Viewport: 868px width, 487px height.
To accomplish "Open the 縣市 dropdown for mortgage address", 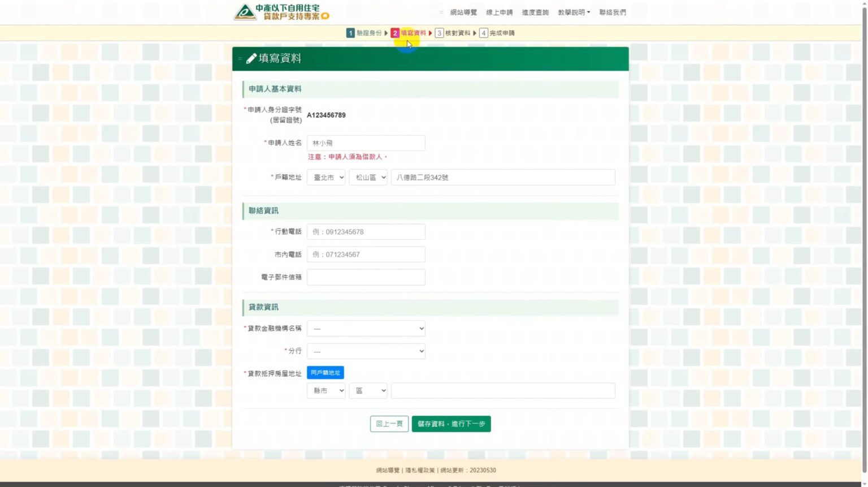I will tap(326, 391).
